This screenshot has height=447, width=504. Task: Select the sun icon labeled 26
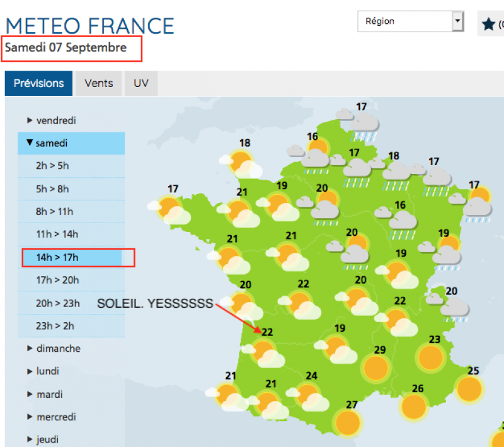[x=414, y=407]
